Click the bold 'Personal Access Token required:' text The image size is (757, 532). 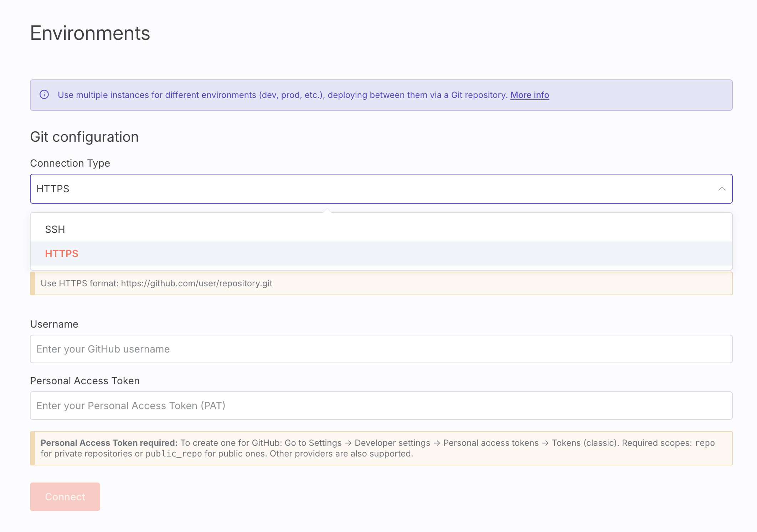(109, 443)
